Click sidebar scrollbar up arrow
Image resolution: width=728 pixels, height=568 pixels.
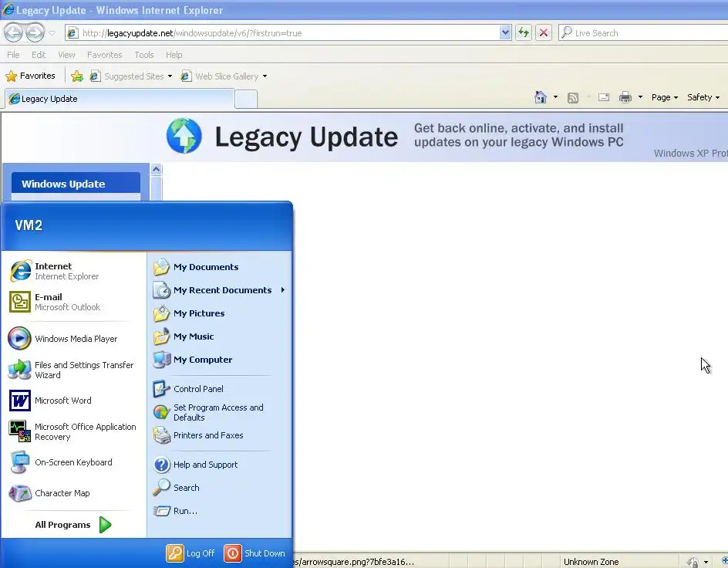tap(156, 170)
